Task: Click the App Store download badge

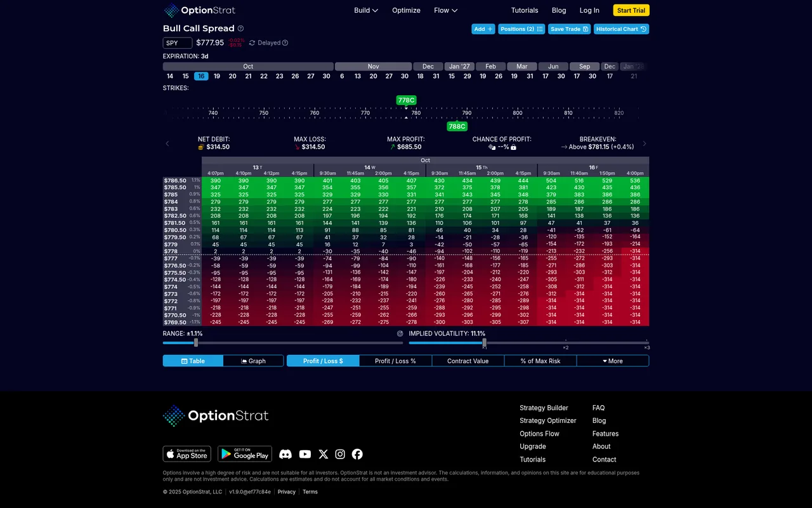Action: (x=187, y=453)
